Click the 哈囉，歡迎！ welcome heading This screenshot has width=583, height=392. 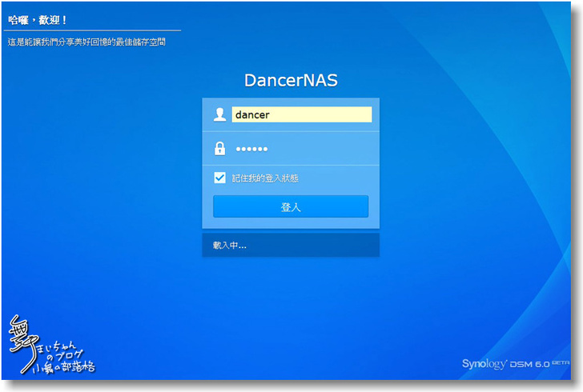click(x=38, y=19)
